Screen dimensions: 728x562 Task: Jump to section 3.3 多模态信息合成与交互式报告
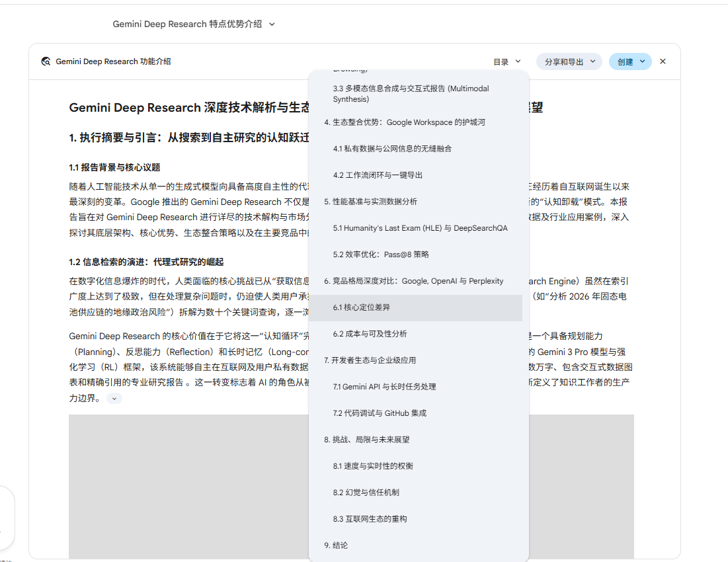[x=415, y=94]
